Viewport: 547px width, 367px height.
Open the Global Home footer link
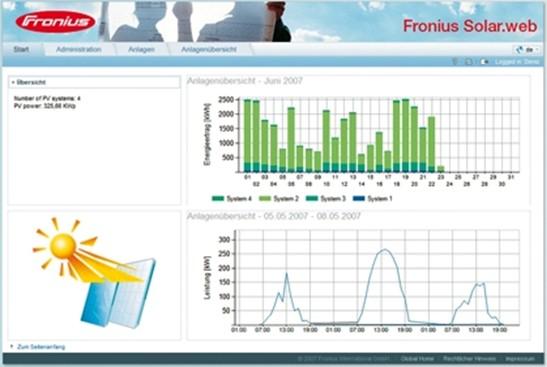point(417,359)
